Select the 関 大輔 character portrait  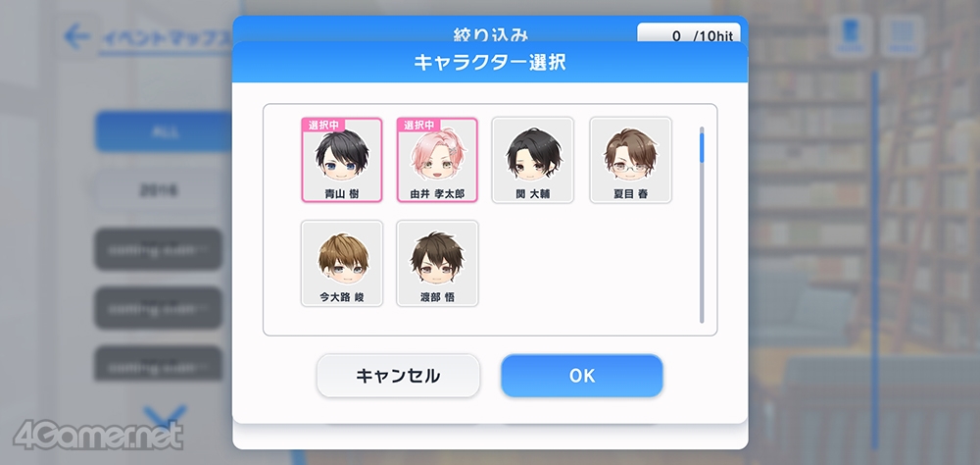point(532,160)
